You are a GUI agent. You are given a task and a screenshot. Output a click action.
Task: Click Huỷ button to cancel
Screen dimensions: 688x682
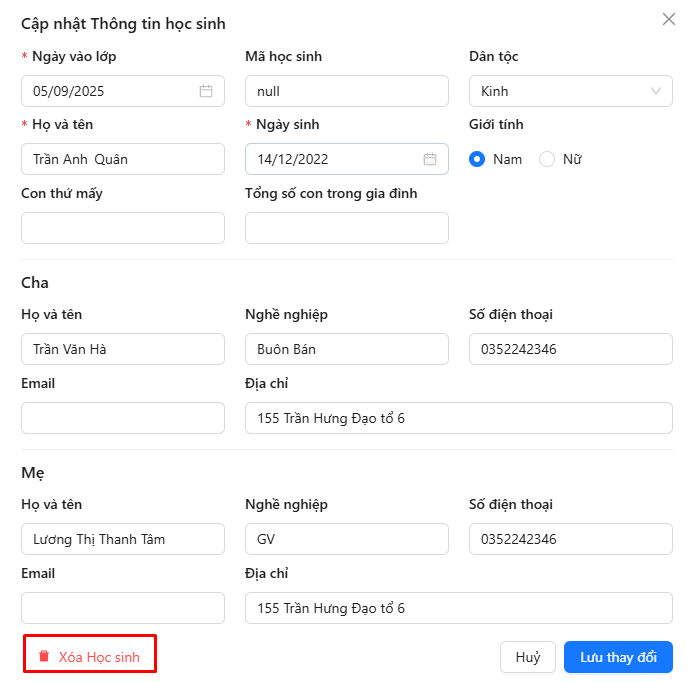pos(528,657)
